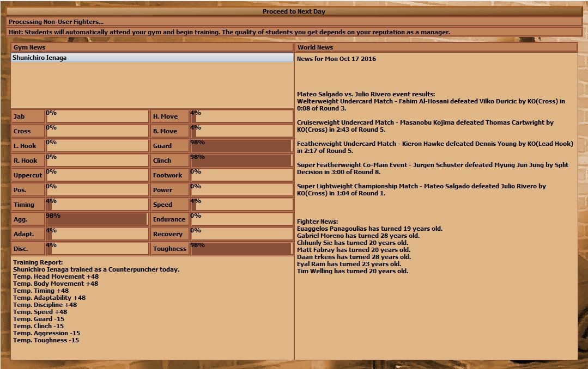Click the Recovery stat label

point(169,234)
